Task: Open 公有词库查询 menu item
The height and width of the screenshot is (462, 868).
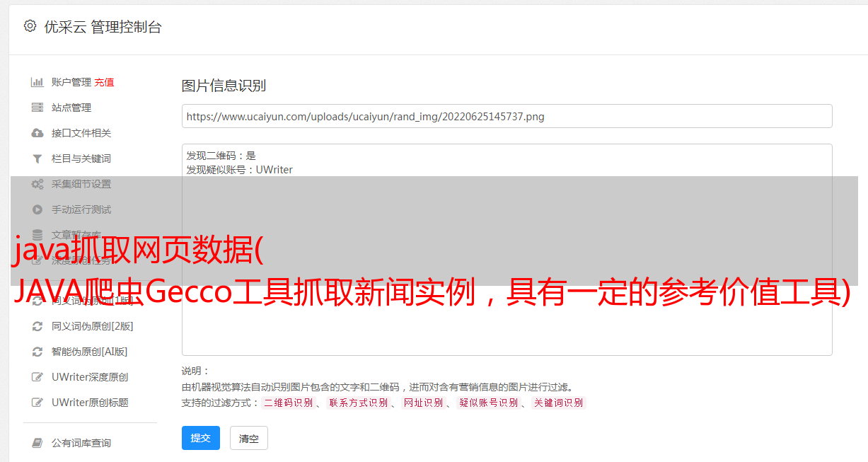Action: pos(81,443)
